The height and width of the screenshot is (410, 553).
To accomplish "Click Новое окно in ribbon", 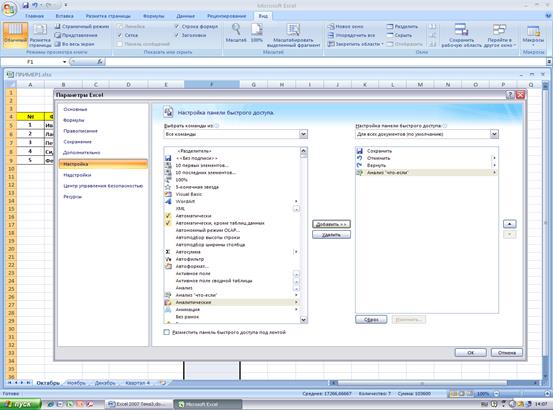I will pos(345,26).
